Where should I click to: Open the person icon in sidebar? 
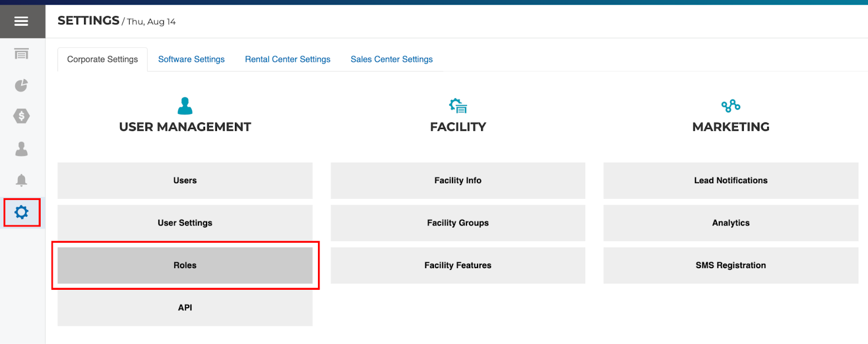pos(21,148)
